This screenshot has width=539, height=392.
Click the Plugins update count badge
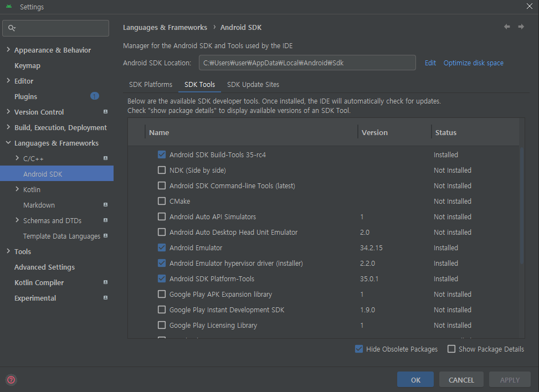(x=95, y=96)
